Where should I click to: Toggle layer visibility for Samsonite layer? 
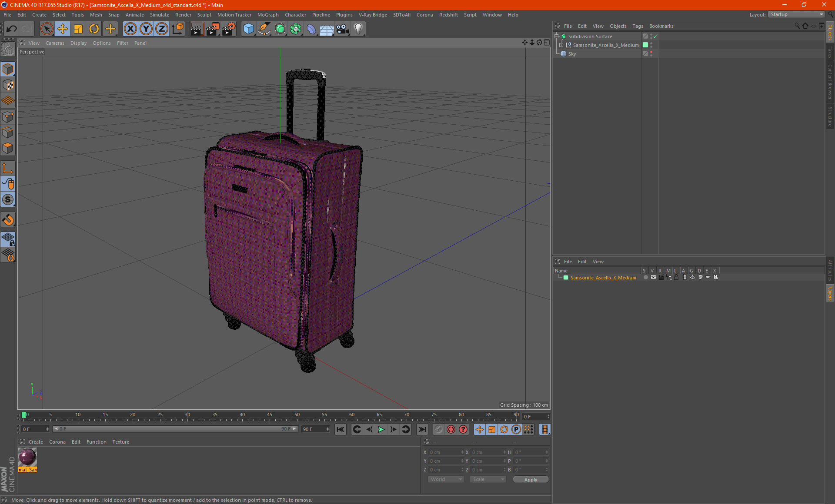[x=653, y=277]
